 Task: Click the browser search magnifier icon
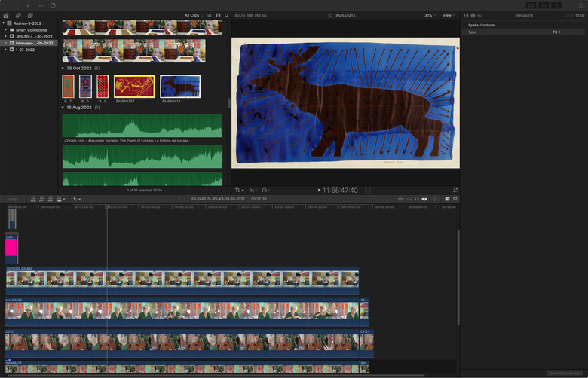click(226, 15)
